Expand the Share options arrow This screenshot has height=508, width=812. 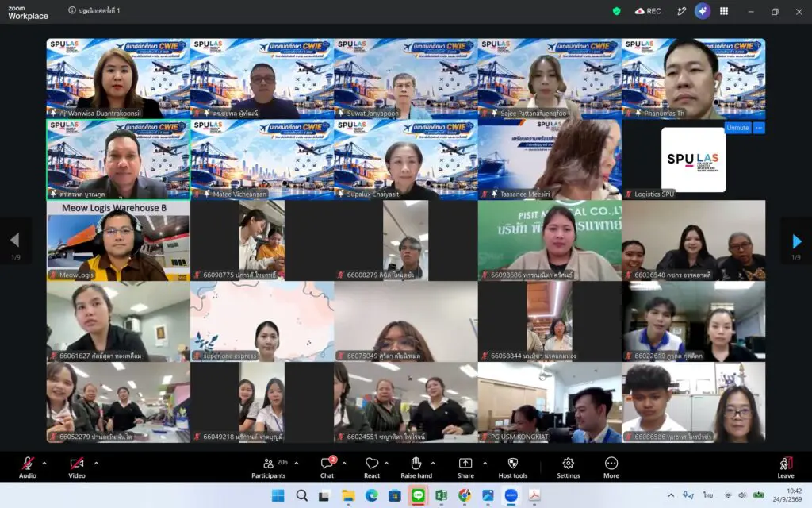[x=485, y=463]
